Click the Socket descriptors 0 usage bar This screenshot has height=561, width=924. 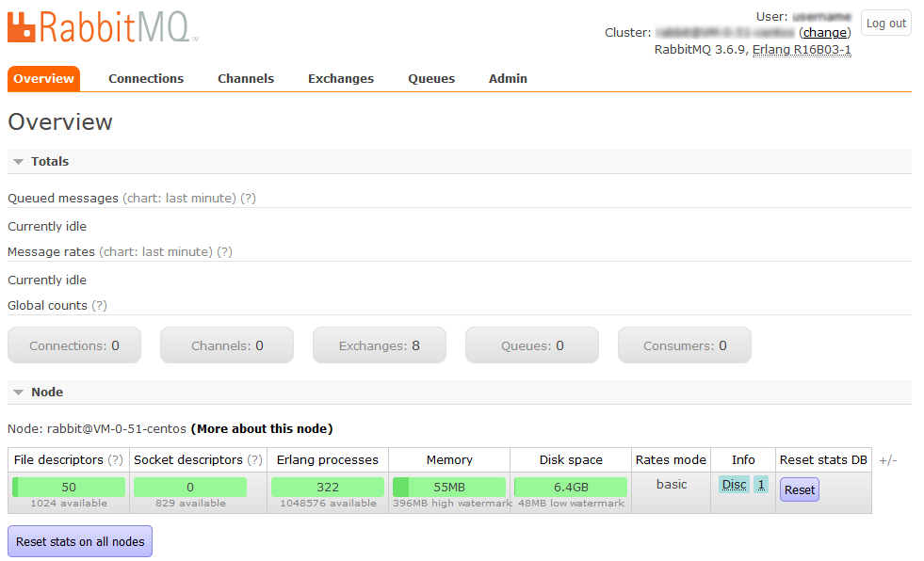pyautogui.click(x=189, y=488)
